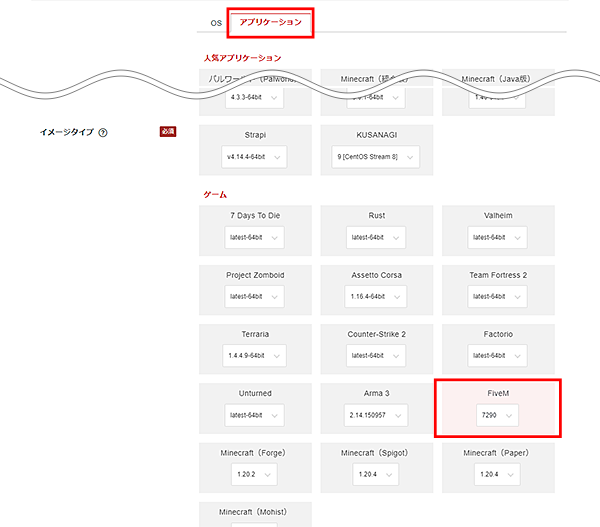The image size is (600, 527).
Task: Open the Terraria version dropdown
Action: (254, 356)
